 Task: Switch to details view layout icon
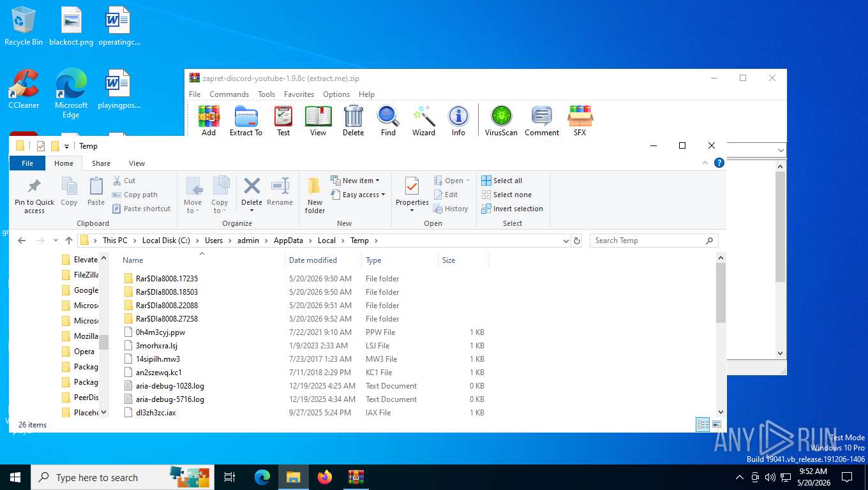703,424
